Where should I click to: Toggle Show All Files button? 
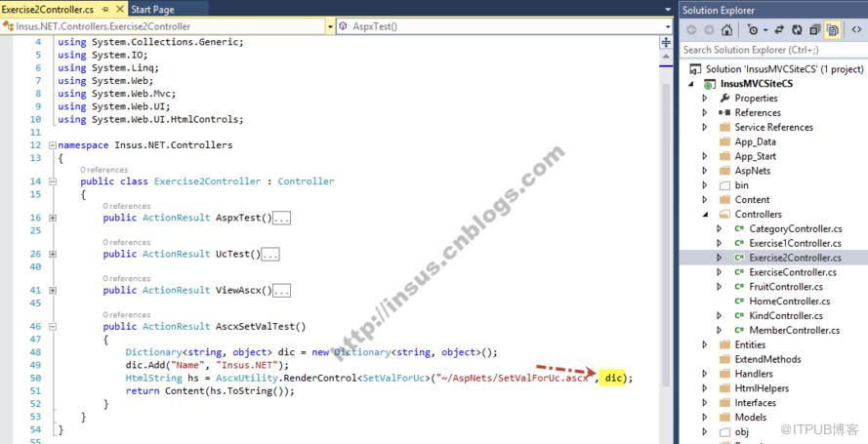tap(833, 30)
